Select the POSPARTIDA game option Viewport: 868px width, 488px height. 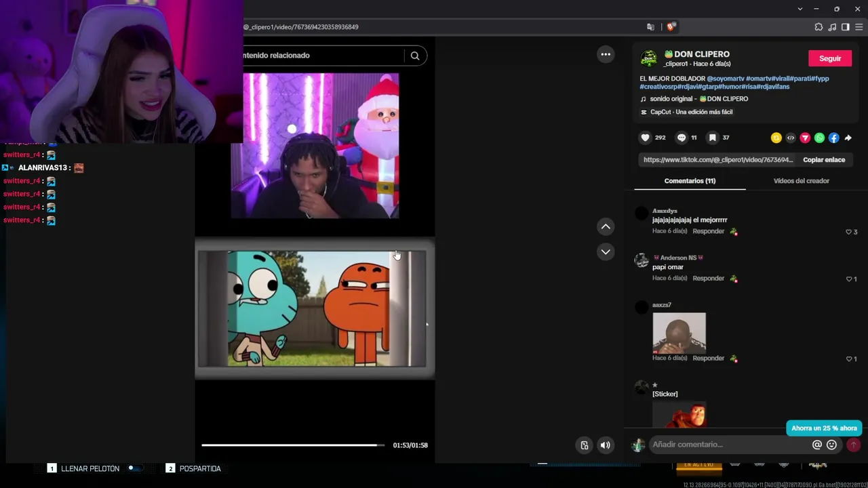point(200,468)
